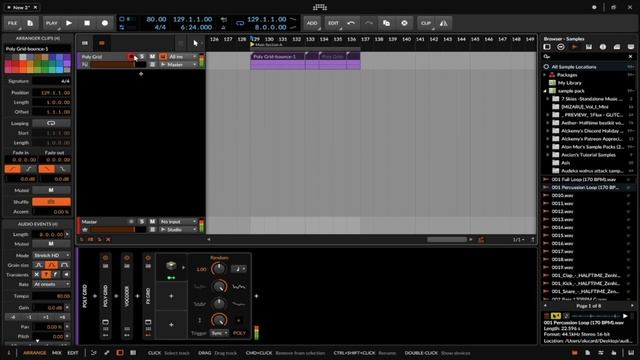640x360 pixels.
Task: Select the 0015.wav sample
Action: click(x=562, y=236)
